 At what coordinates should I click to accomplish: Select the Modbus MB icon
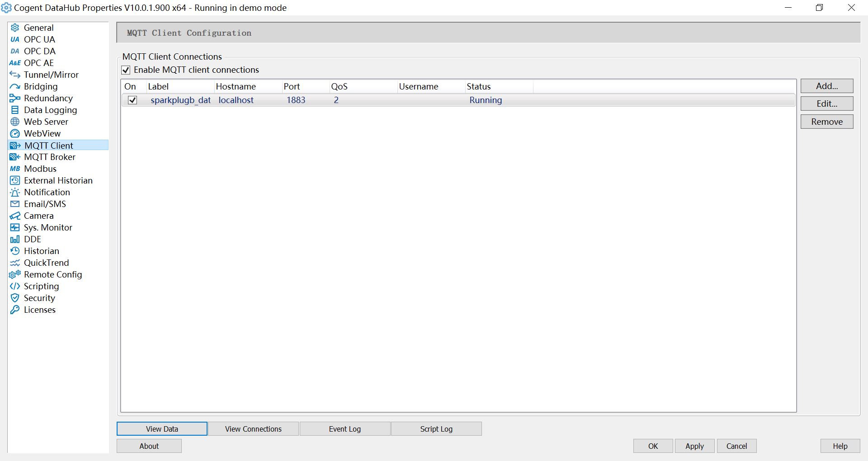tap(15, 169)
